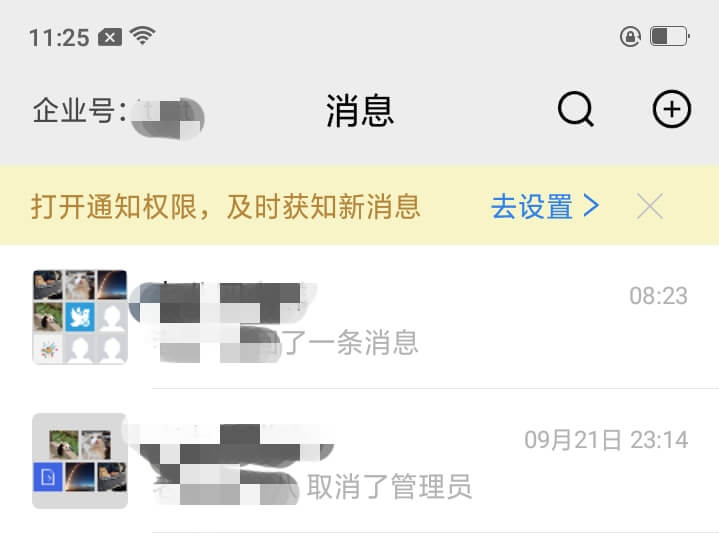Viewport: 719px width, 545px height.
Task: Tap the rotation lock status icon
Action: [631, 36]
